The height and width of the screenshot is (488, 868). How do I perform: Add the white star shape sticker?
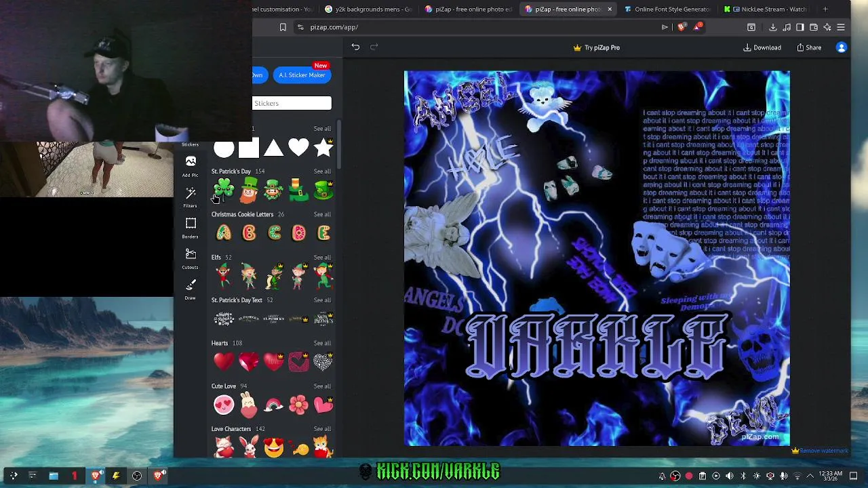point(323,148)
